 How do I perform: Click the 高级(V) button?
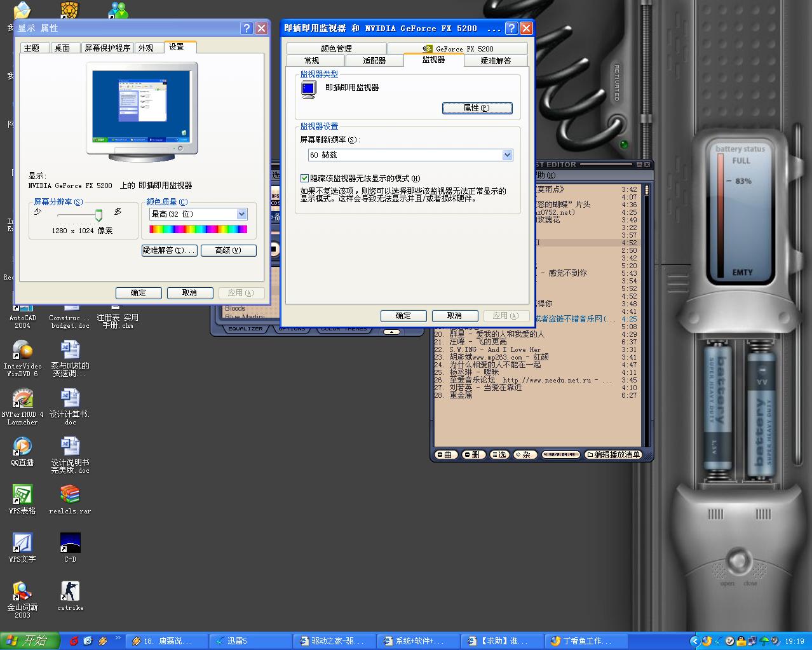coord(228,250)
